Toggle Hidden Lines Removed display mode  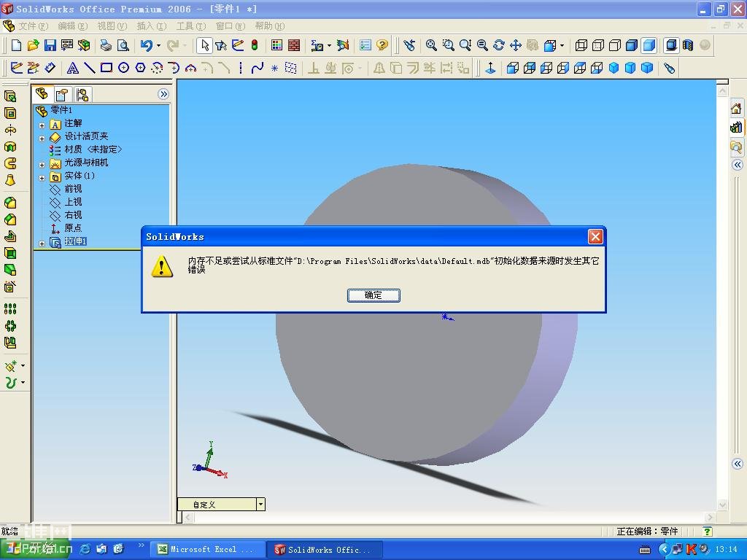614,45
